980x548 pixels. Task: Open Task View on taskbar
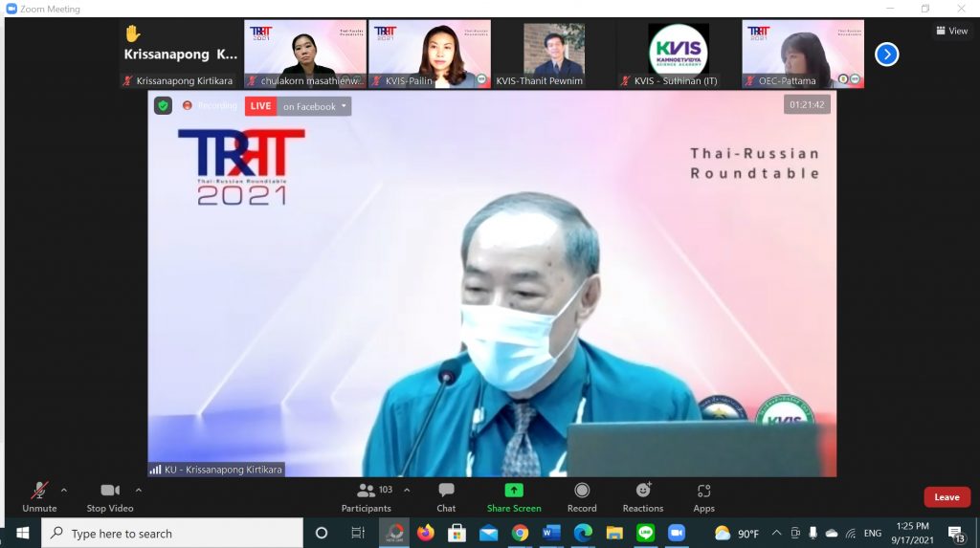click(x=358, y=533)
